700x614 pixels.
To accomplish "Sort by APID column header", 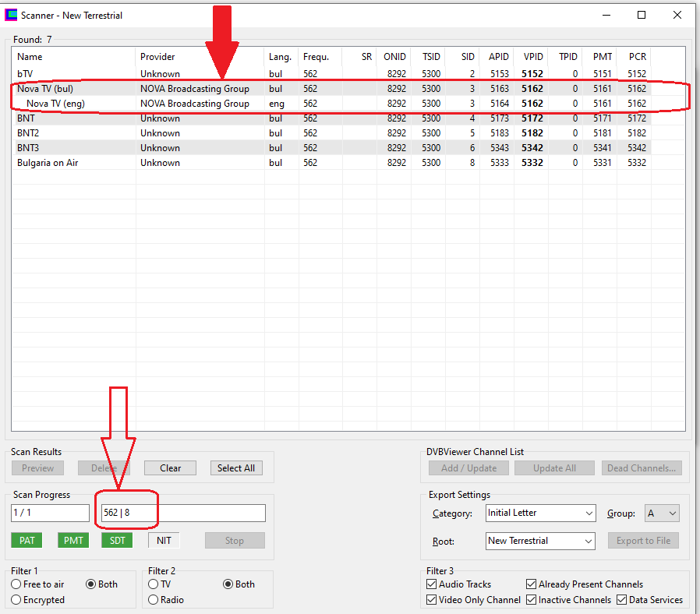I will [497, 57].
